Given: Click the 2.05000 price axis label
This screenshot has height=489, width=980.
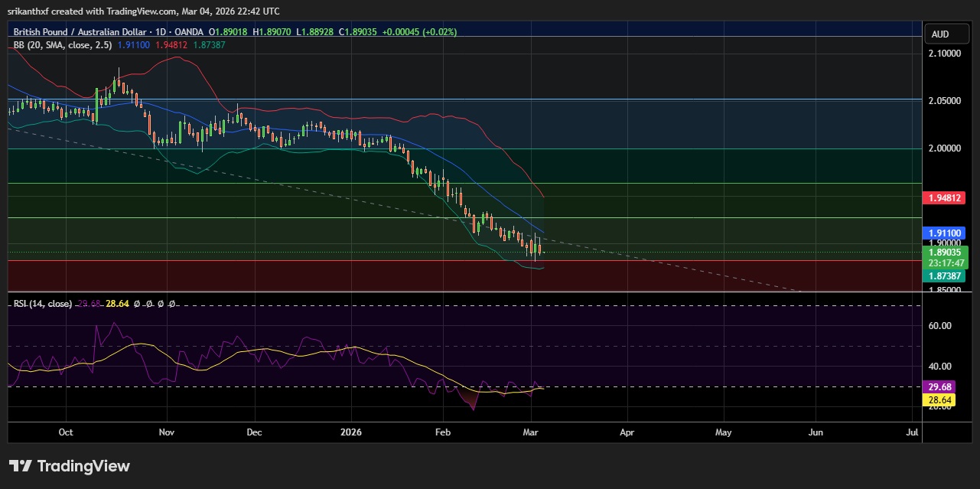Looking at the screenshot, I should point(944,101).
